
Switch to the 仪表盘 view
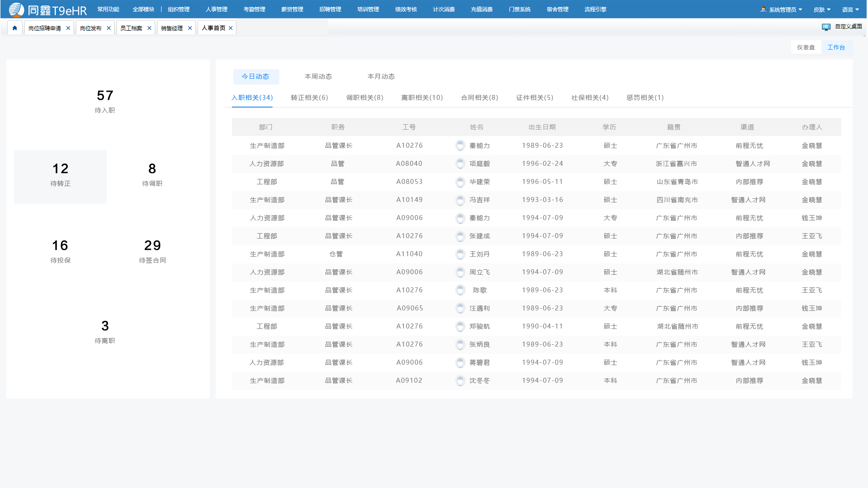click(x=806, y=47)
